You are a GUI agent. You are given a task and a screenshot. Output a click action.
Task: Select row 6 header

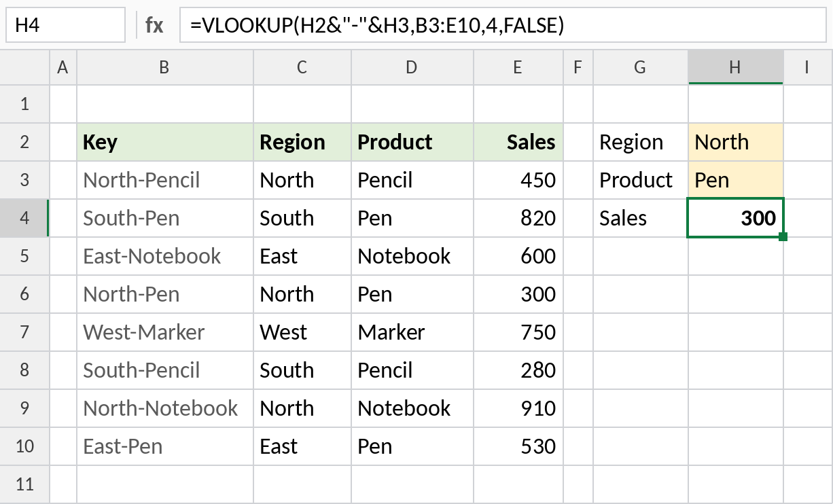(24, 294)
